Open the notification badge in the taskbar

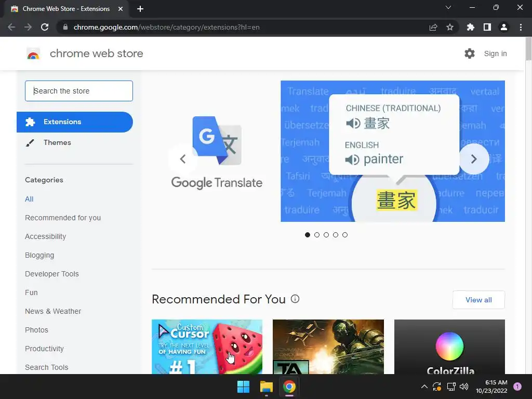(x=517, y=387)
